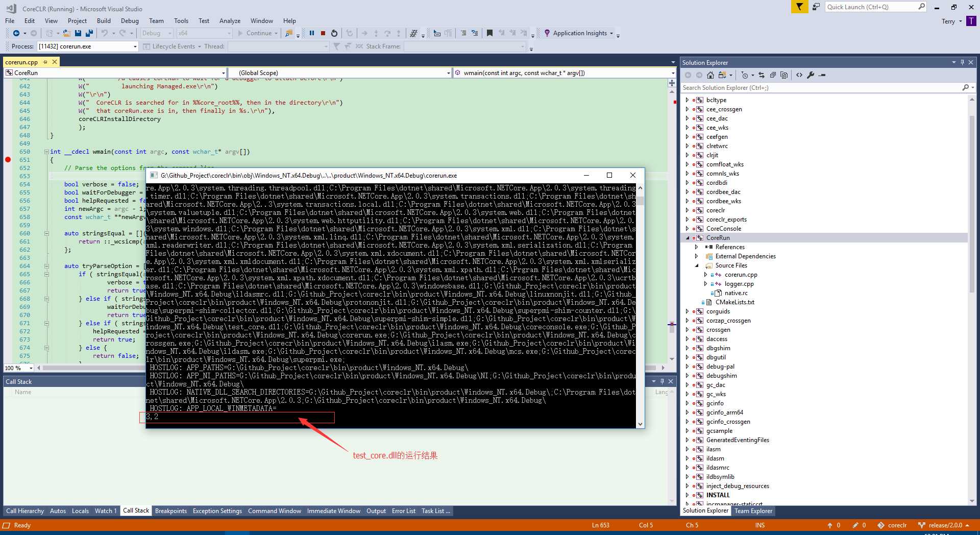This screenshot has height=535, width=980.
Task: Click the Lifecycle Events button
Action: (x=169, y=46)
